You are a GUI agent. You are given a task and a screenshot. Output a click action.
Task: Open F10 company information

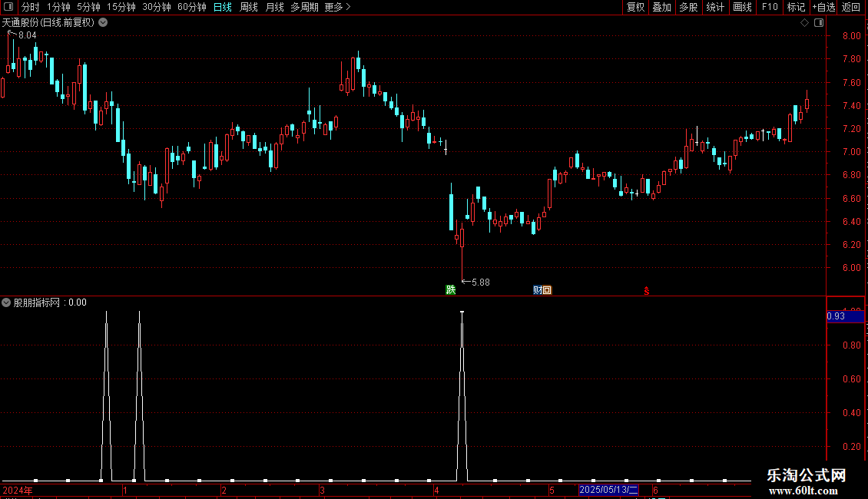point(770,7)
